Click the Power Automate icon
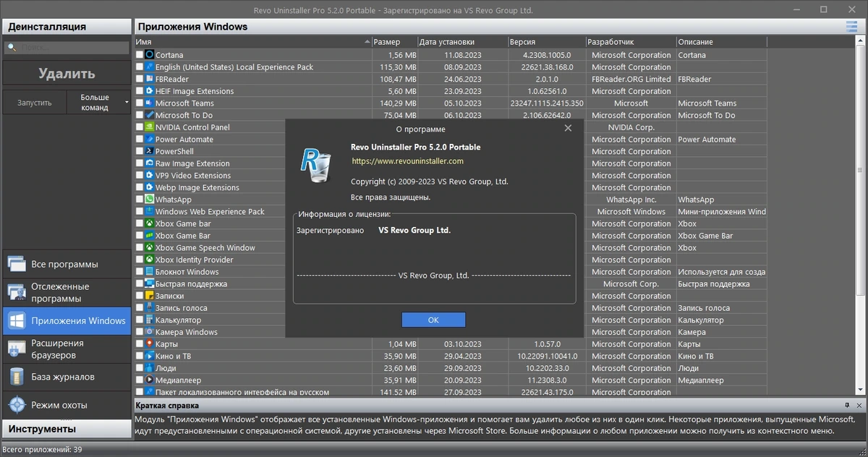This screenshot has height=457, width=868. 150,140
